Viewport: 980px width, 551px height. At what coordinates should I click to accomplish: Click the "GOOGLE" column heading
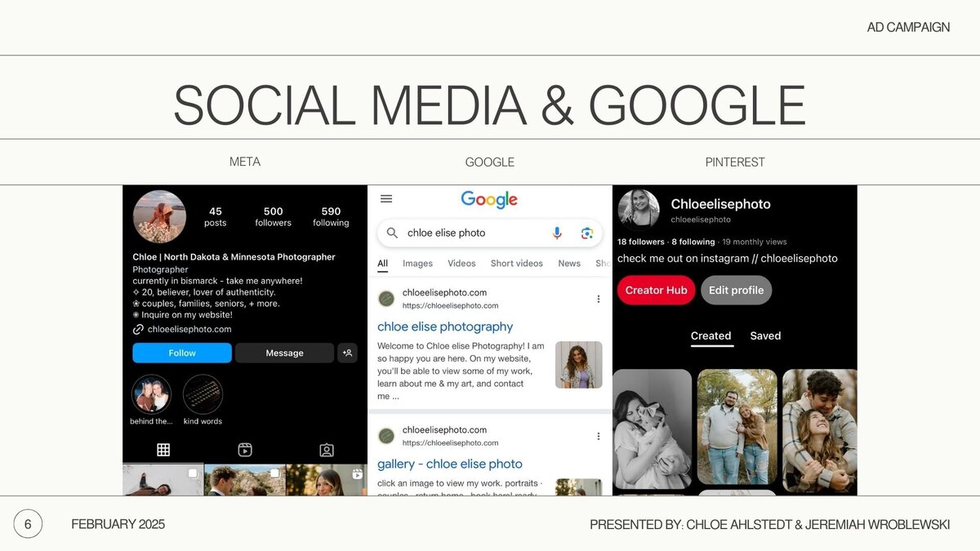tap(490, 162)
